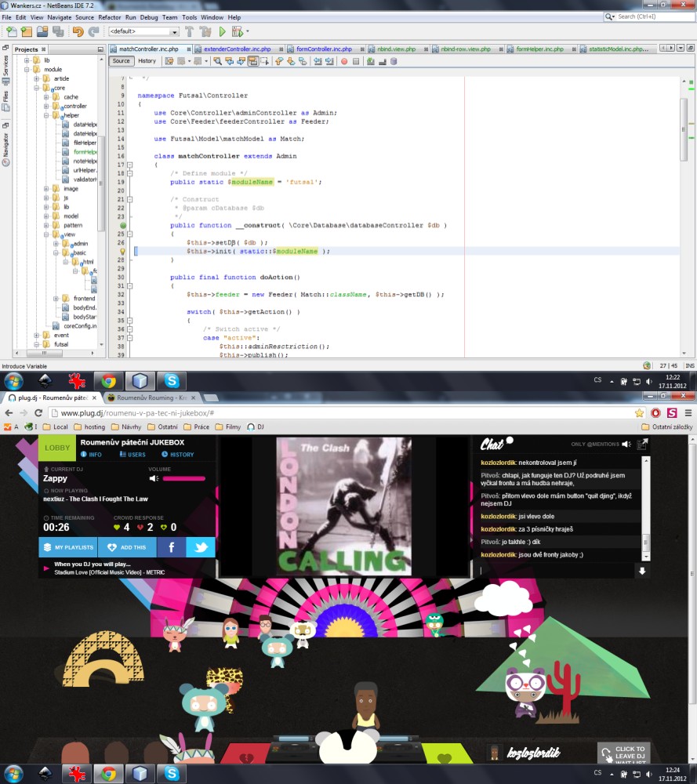Expand the cache folder node
697x784 pixels.
[46, 97]
